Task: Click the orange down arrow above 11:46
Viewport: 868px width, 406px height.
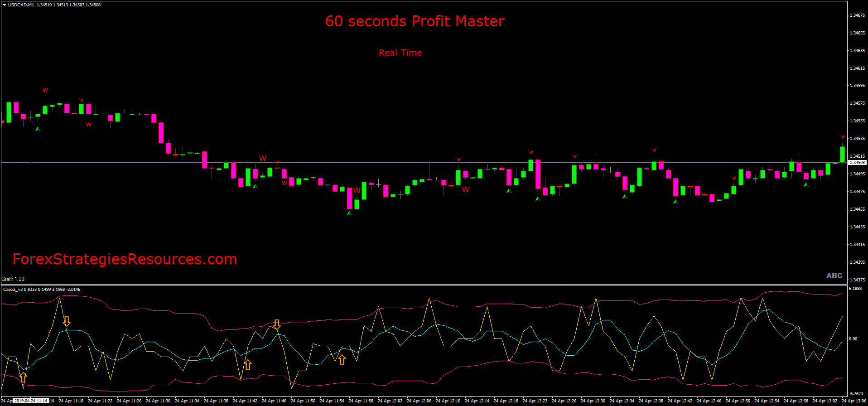Action: pos(276,324)
